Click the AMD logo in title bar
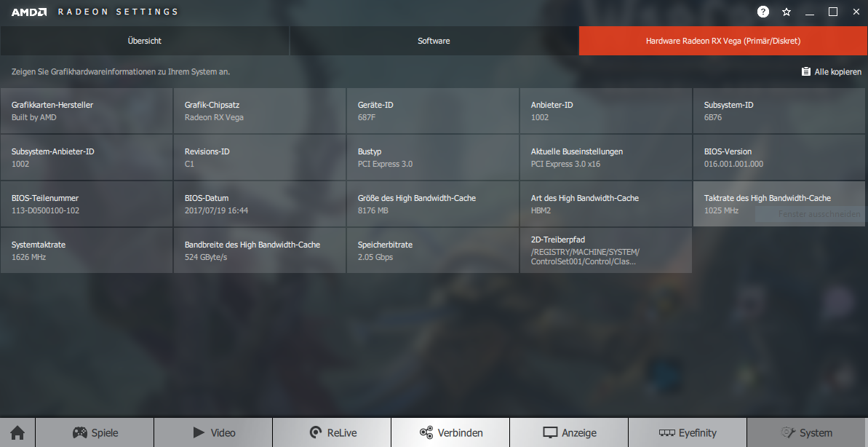The width and height of the screenshot is (868, 447). [29, 12]
